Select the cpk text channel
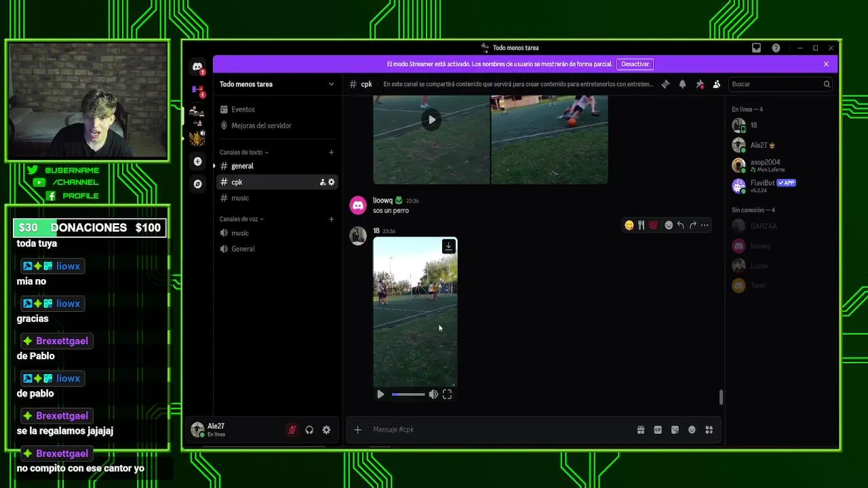Image resolution: width=868 pixels, height=488 pixels. (277, 182)
